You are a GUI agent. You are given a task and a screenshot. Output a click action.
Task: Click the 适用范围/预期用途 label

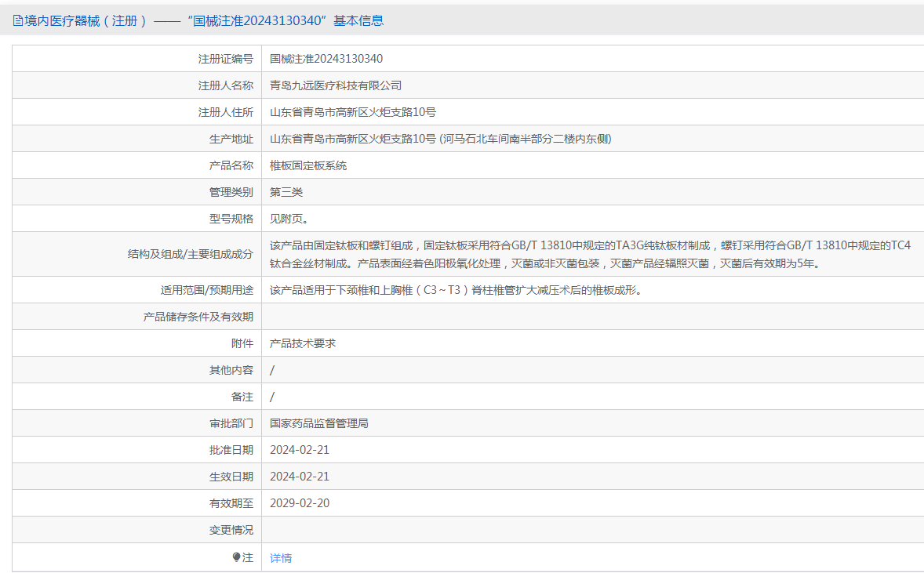[207, 290]
